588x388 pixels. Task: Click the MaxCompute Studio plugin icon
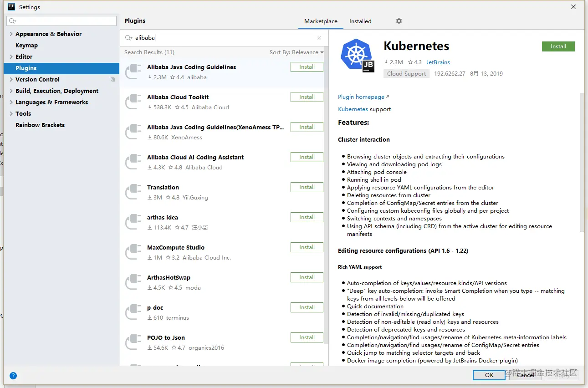point(133,252)
